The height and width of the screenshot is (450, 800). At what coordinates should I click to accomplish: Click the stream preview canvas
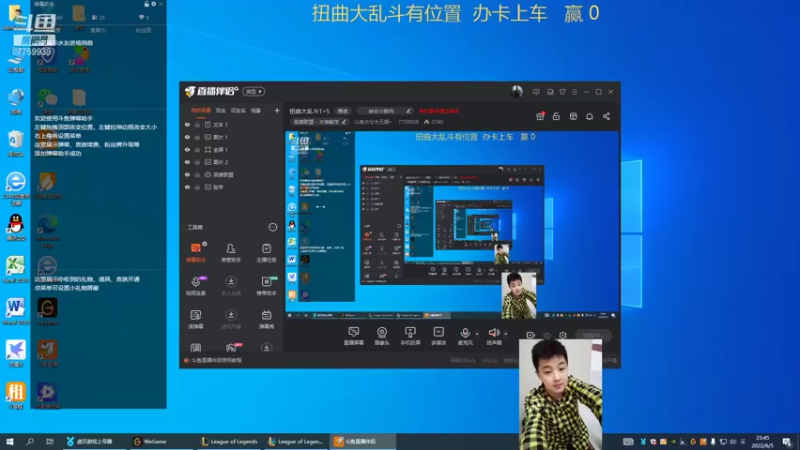pyautogui.click(x=452, y=225)
